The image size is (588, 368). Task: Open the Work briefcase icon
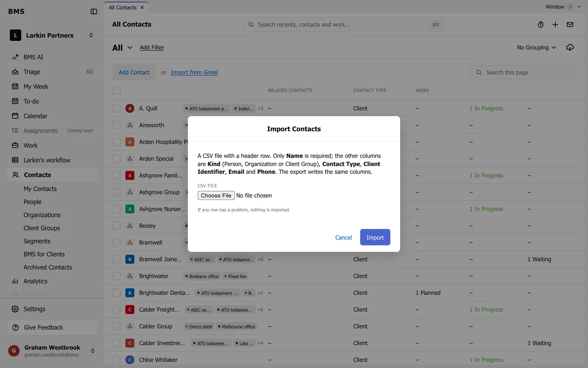tap(15, 145)
